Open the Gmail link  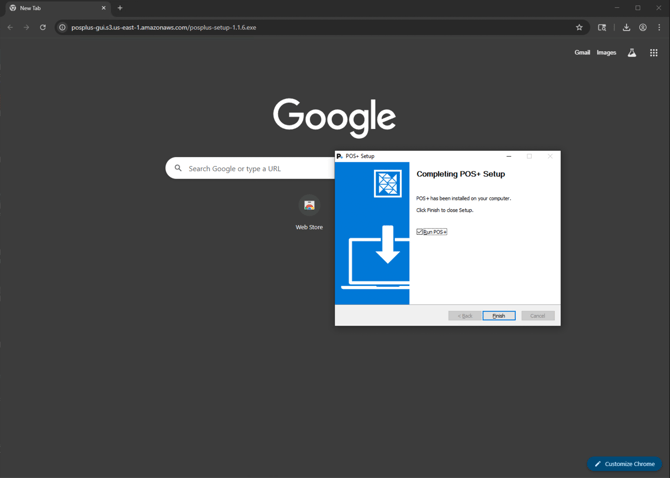(582, 53)
